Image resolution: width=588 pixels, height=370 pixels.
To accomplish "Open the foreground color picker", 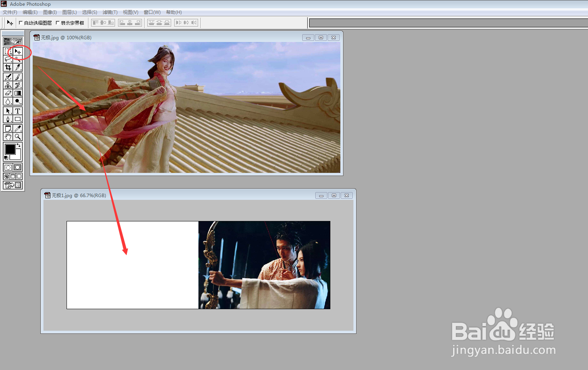I will [10, 149].
